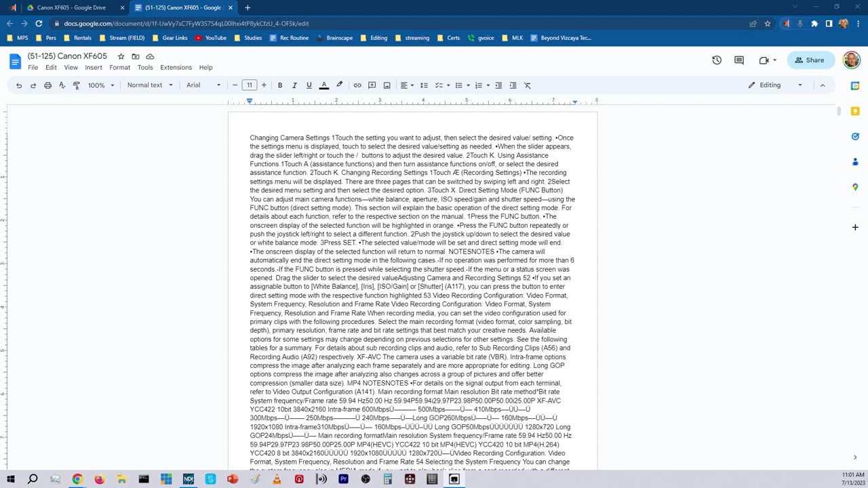This screenshot has width=868, height=488.
Task: Open the text color picker
Action: [324, 85]
